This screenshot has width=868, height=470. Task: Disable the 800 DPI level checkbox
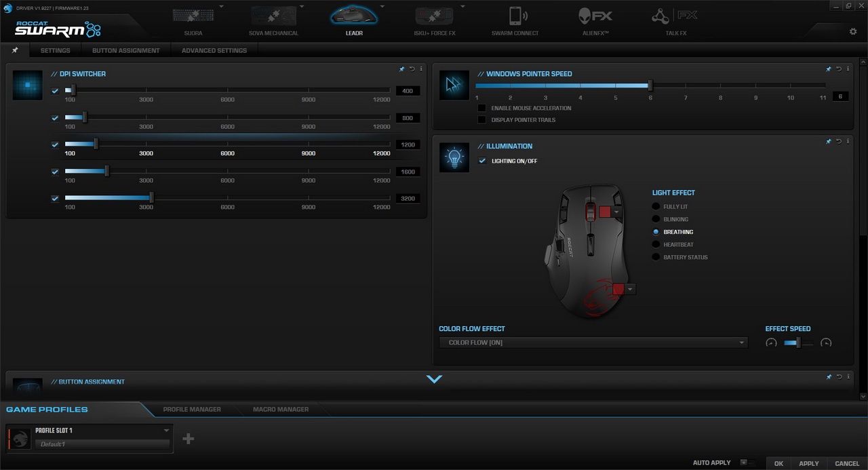tap(55, 118)
